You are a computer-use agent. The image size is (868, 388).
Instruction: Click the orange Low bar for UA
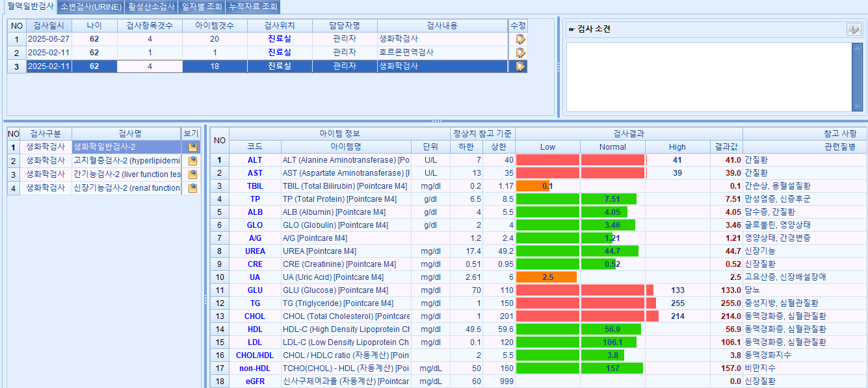coord(547,277)
